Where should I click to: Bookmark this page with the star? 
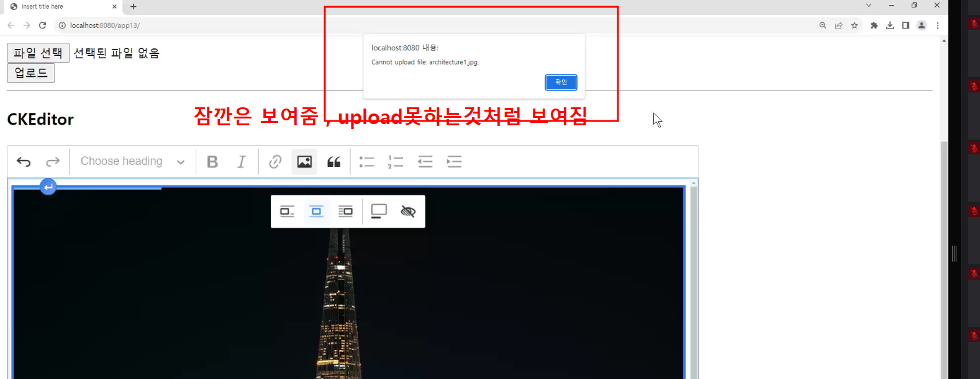tap(855, 25)
